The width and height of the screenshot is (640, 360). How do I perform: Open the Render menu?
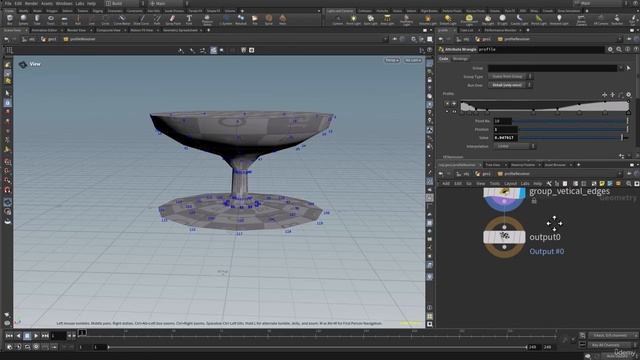(31, 3)
